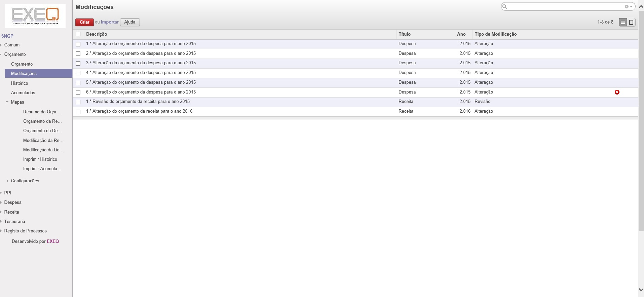644x297 pixels.
Task: Click the magnifier icon in search box
Action: click(504, 7)
